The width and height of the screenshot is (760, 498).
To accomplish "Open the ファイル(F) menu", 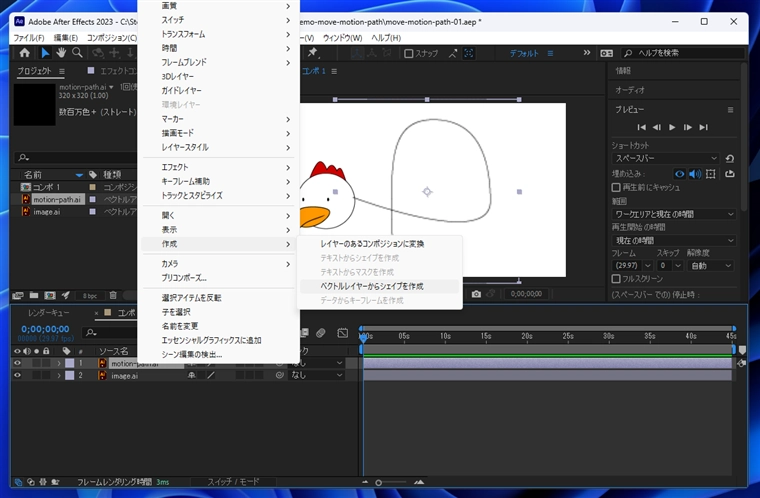I will 29,38.
